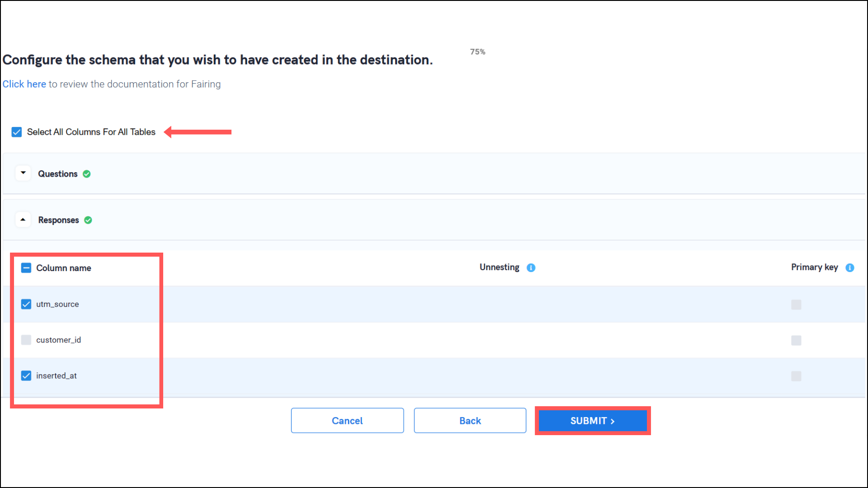The image size is (868, 488).
Task: Uncheck the utm_source column checkbox
Action: [26, 304]
